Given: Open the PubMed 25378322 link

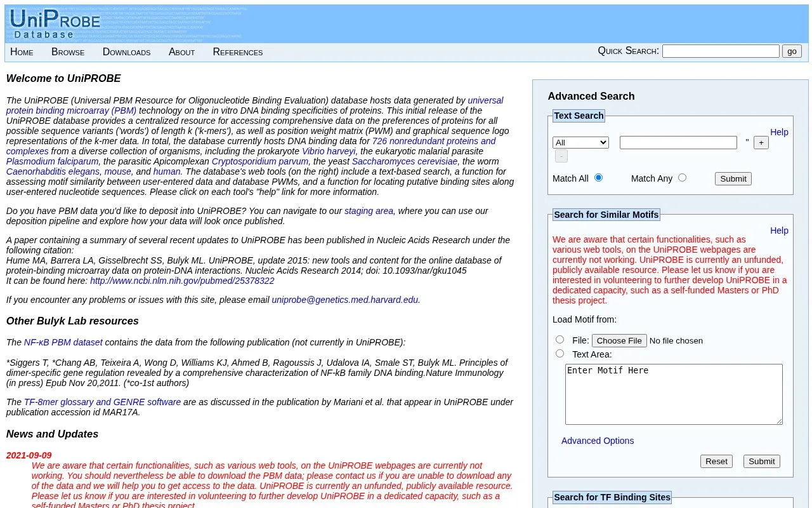Looking at the screenshot, I should [182, 281].
